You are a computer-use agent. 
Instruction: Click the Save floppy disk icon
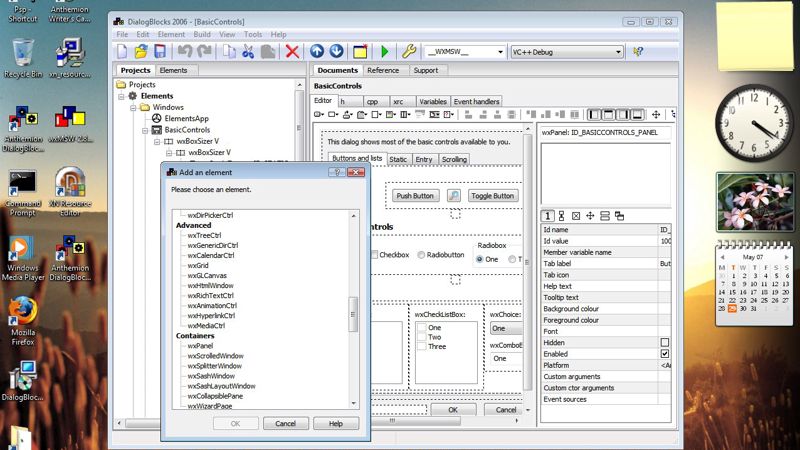160,52
